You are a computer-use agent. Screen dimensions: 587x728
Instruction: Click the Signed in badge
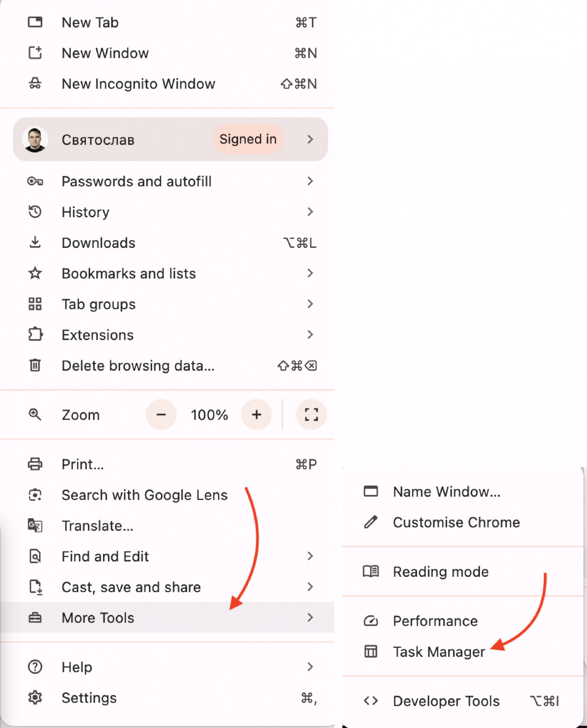[x=248, y=139]
